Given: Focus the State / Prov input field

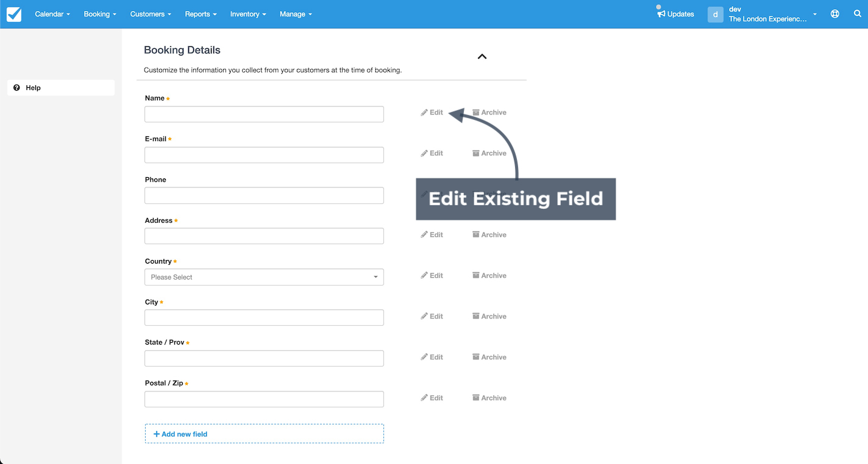Looking at the screenshot, I should pyautogui.click(x=264, y=359).
